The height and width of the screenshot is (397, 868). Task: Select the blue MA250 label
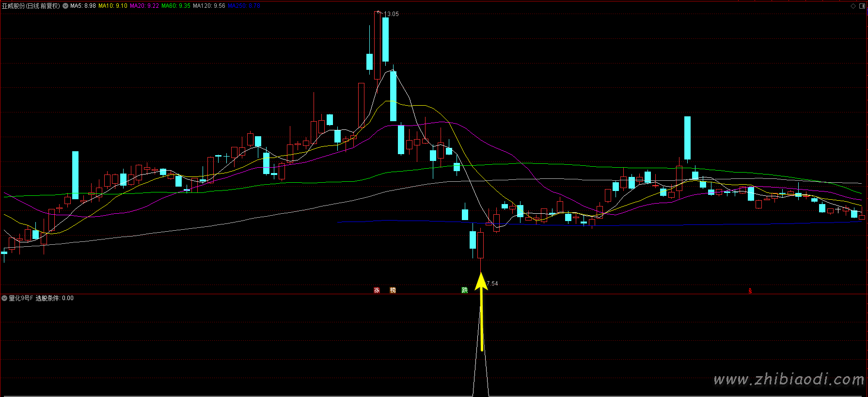tap(244, 6)
